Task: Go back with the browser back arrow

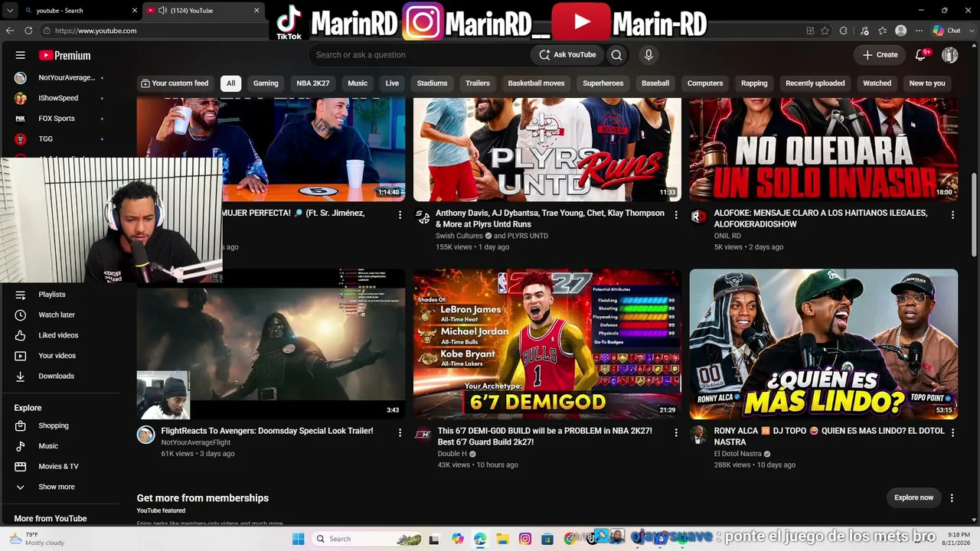Action: [x=10, y=31]
